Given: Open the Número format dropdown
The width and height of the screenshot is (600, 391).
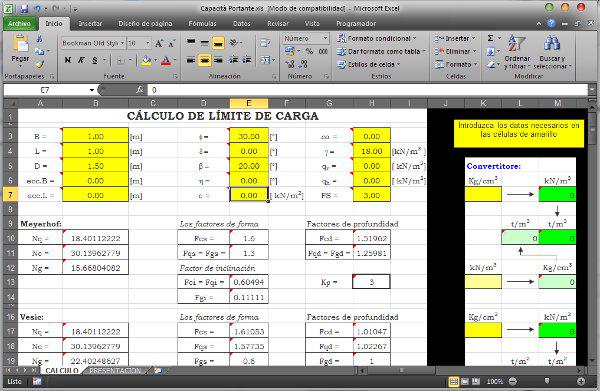Looking at the screenshot, I should (x=325, y=38).
